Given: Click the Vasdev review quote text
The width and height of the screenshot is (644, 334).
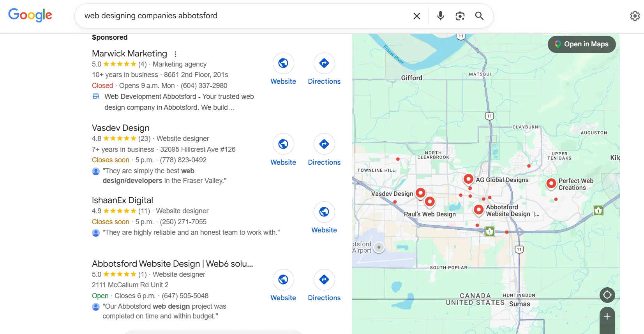Looking at the screenshot, I should pos(164,176).
